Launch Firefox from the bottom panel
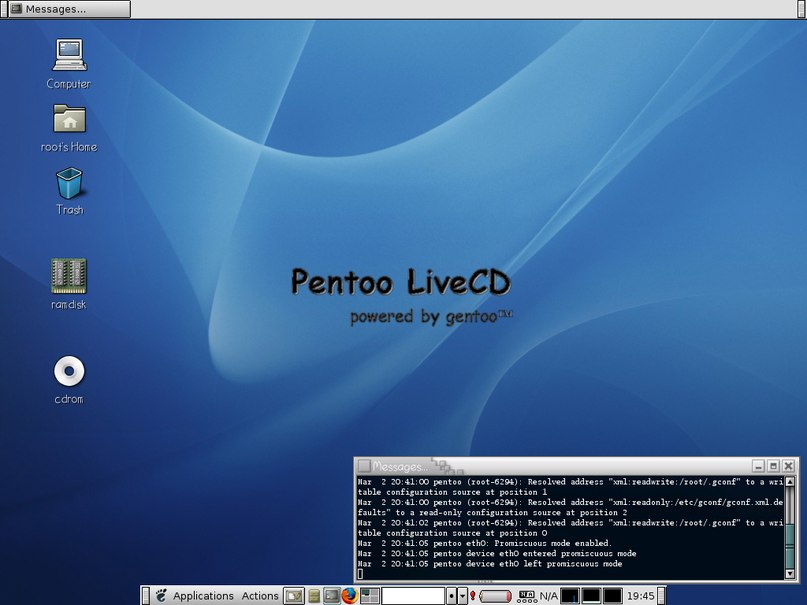The height and width of the screenshot is (605, 807). click(349, 596)
